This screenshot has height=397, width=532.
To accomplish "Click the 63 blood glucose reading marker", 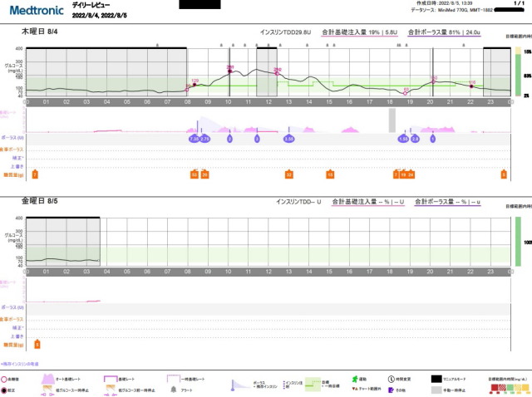I will point(405,93).
